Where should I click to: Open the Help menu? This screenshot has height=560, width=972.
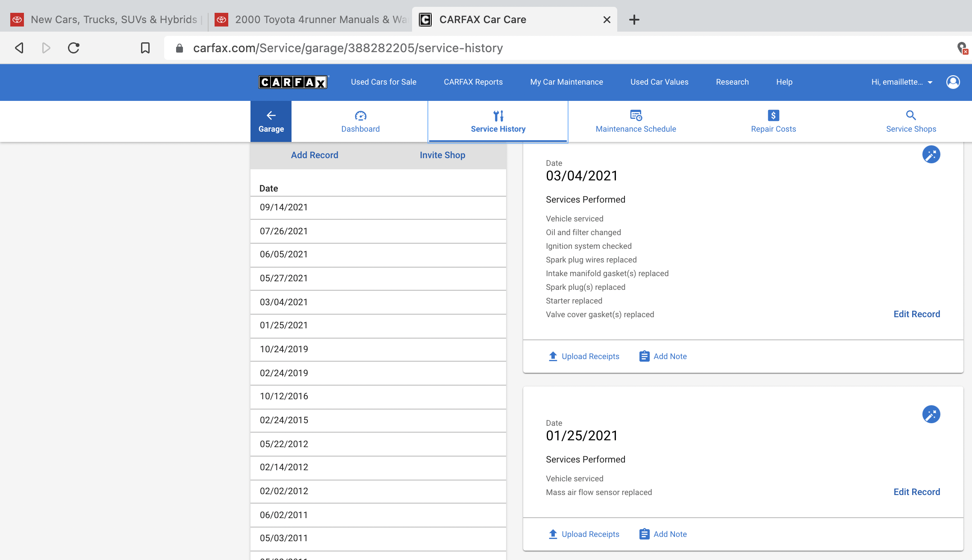pos(784,82)
